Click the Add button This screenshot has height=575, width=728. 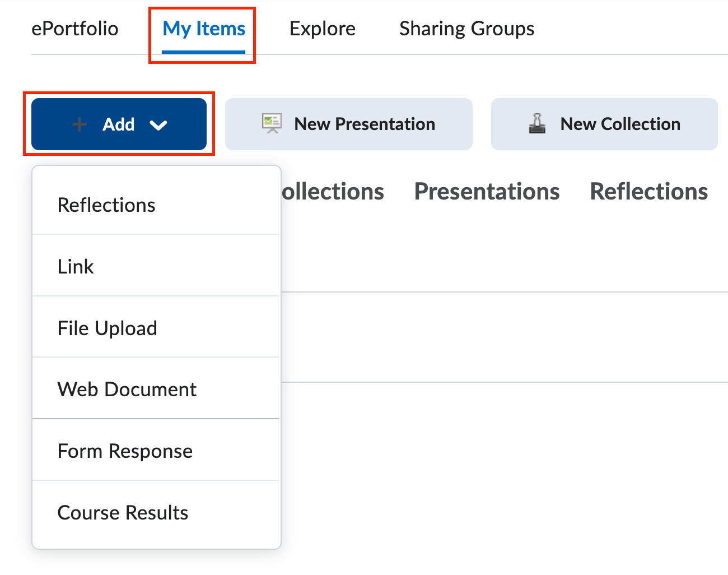pos(118,124)
